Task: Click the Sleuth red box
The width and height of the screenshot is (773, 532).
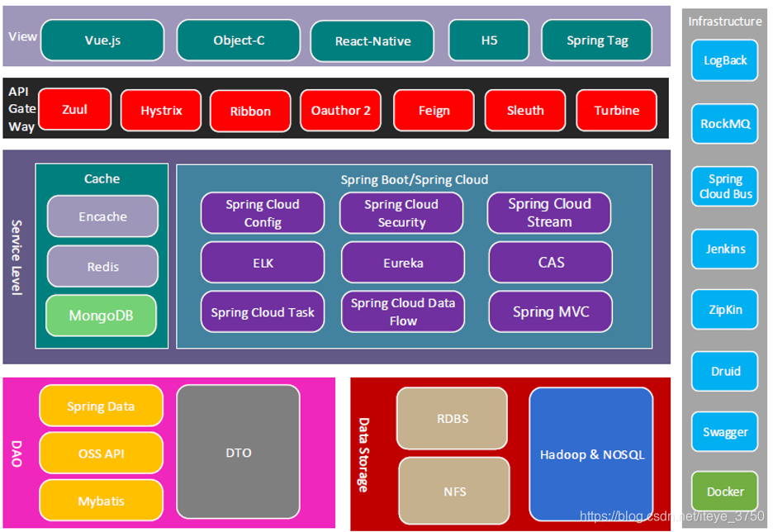Action: click(x=525, y=111)
